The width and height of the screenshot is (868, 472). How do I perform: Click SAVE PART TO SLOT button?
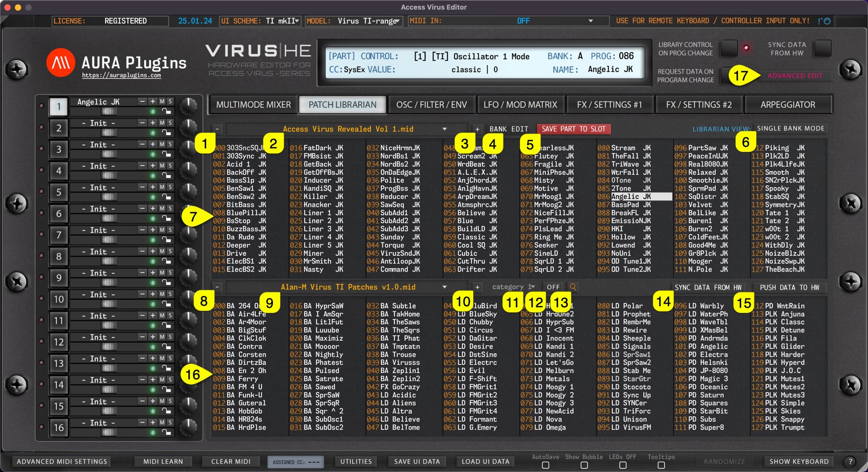[573, 129]
